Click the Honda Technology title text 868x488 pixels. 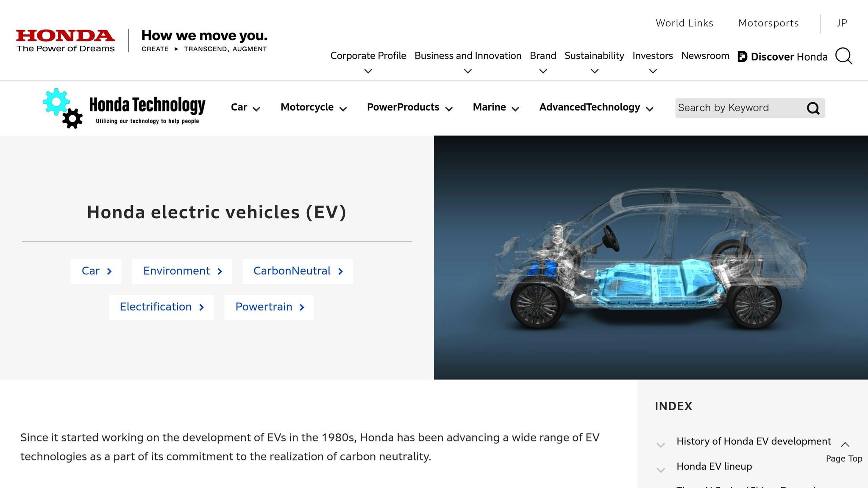[x=147, y=105]
